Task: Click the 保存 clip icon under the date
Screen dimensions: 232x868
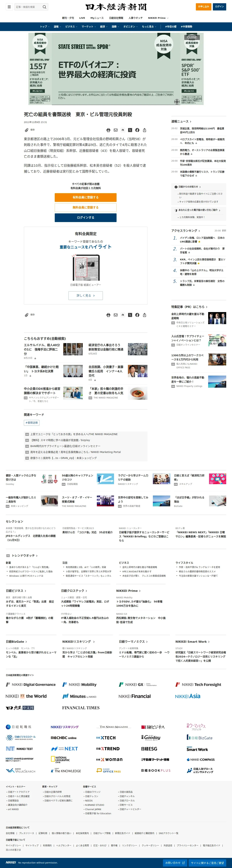Action: [26, 130]
